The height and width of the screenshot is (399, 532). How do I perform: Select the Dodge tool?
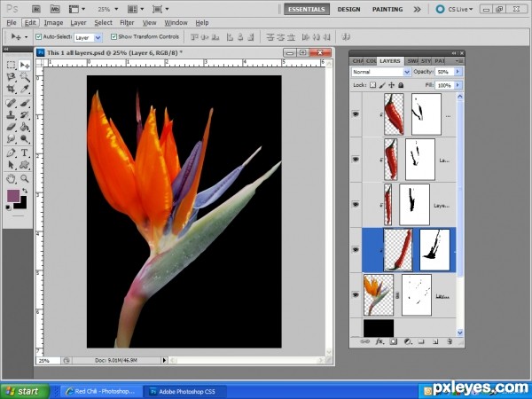pos(24,139)
